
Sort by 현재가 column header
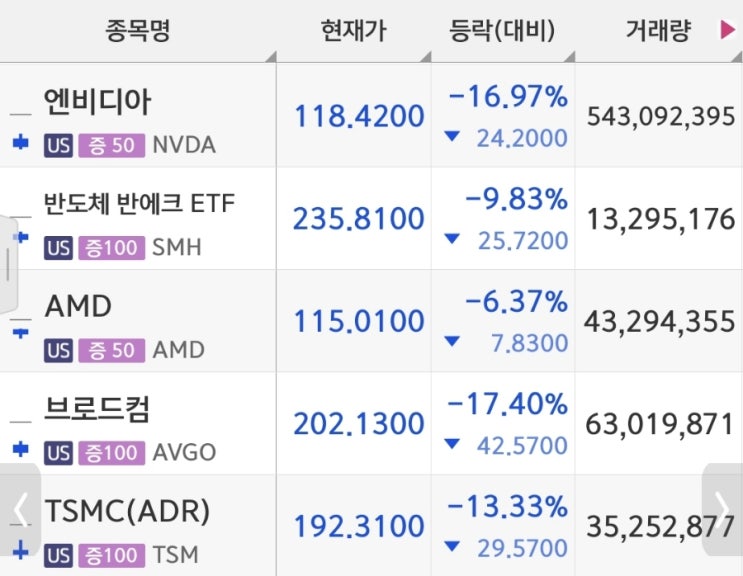click(353, 31)
